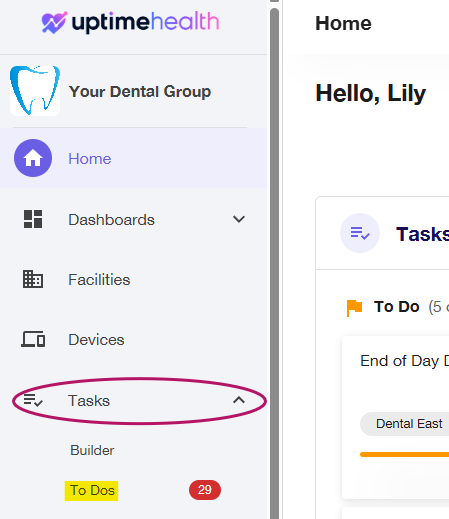Image resolution: width=449 pixels, height=519 pixels.
Task: Open the Builder submenu item
Action: (x=92, y=450)
